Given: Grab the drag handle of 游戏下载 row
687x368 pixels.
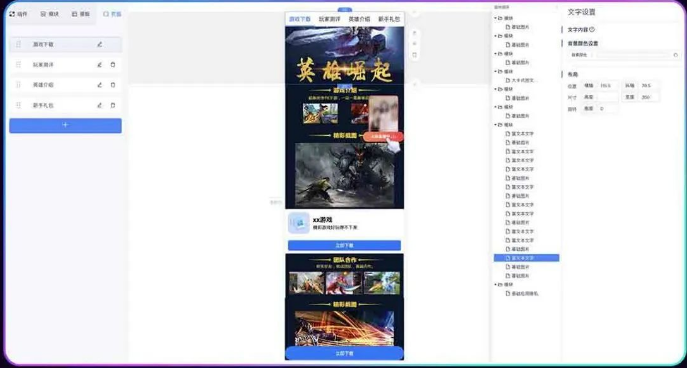Looking at the screenshot, I should click(18, 44).
